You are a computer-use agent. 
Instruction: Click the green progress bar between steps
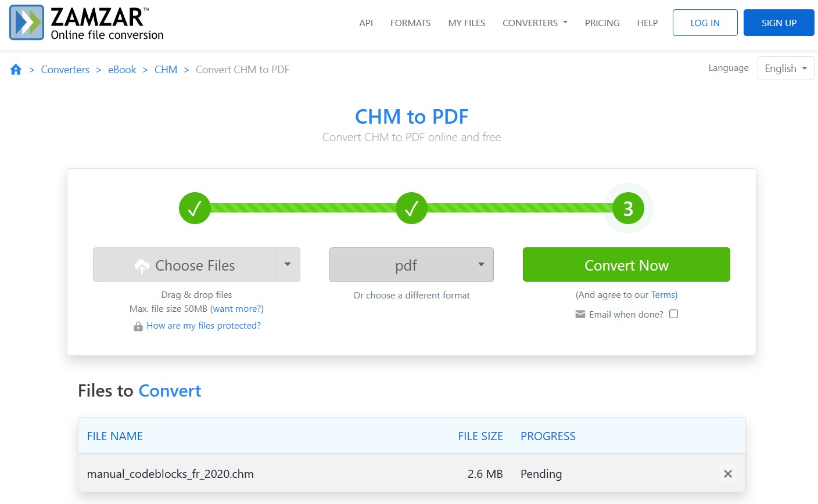click(x=302, y=207)
